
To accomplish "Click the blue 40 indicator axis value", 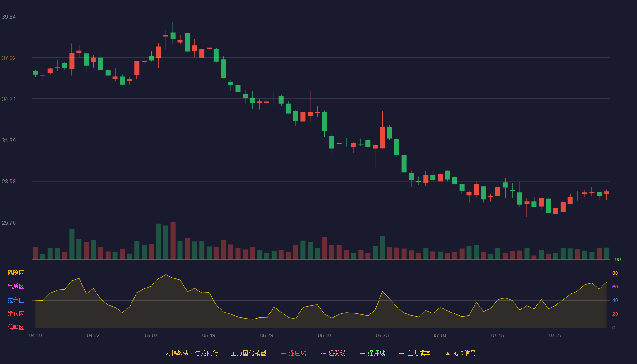I will point(615,300).
